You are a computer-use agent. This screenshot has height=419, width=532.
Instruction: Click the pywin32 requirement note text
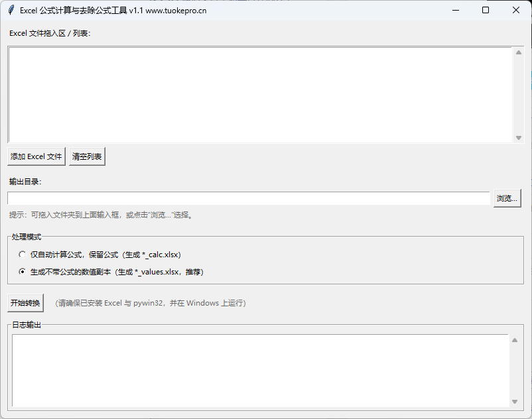click(x=151, y=303)
